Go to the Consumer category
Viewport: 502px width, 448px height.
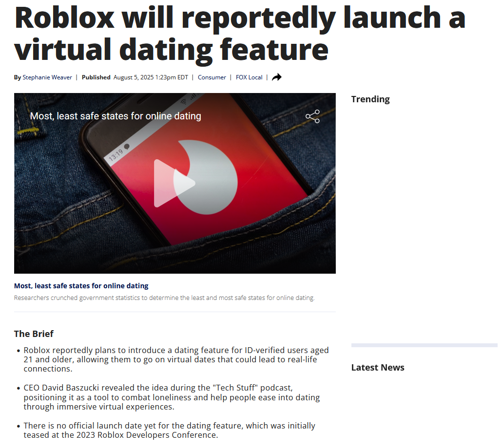tap(212, 77)
